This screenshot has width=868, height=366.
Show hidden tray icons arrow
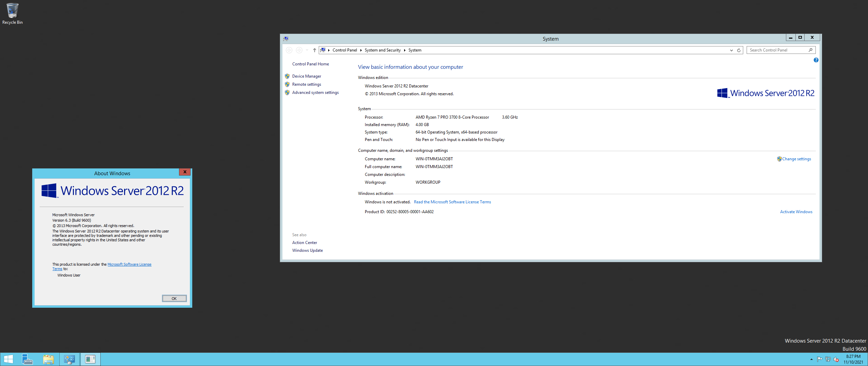click(811, 359)
